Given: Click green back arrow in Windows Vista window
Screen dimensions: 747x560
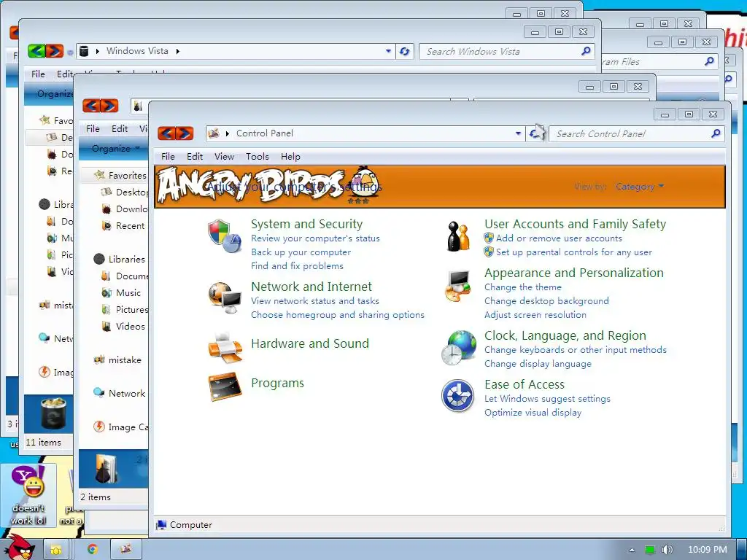Looking at the screenshot, I should (36, 51).
